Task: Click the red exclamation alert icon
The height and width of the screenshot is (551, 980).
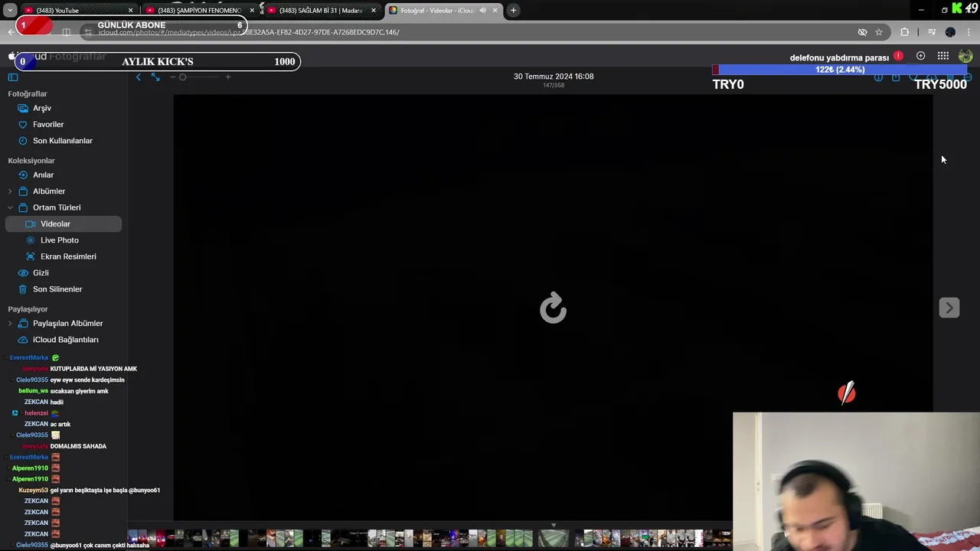Action: coord(898,57)
